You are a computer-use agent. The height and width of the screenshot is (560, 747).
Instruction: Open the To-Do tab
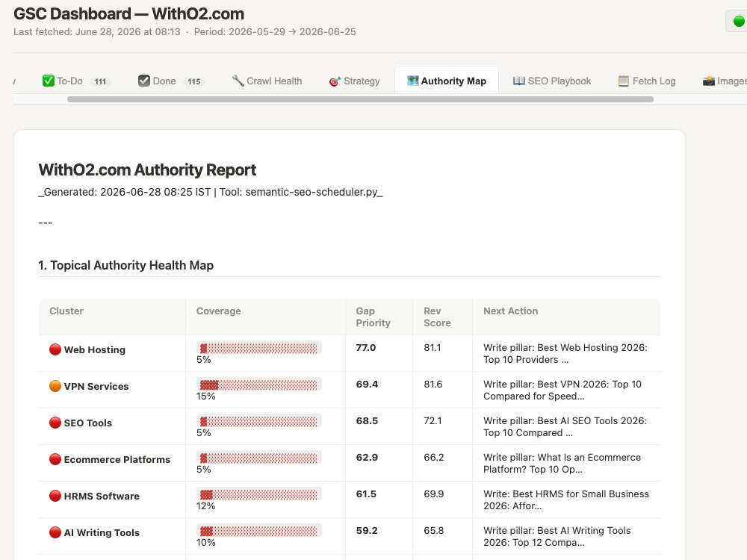76,81
